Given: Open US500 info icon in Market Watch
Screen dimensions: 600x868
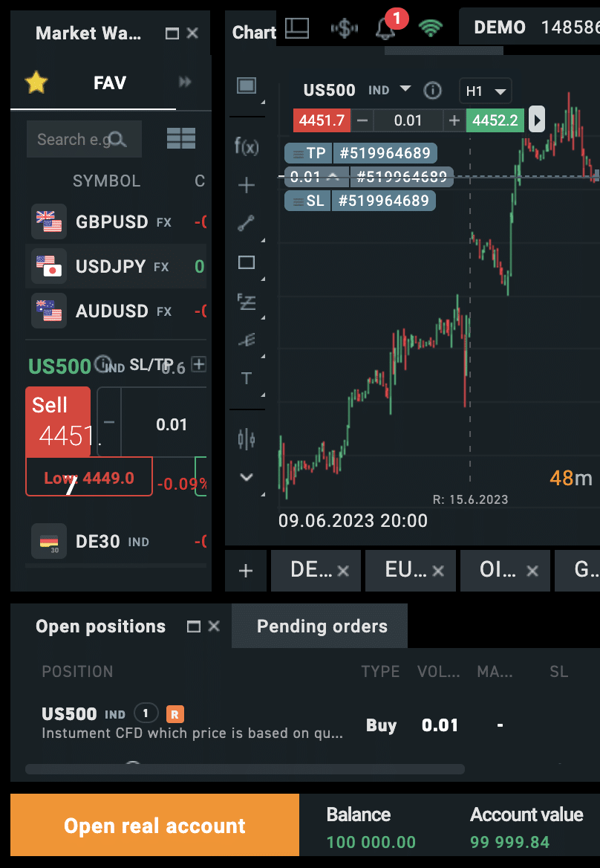Looking at the screenshot, I should (102, 363).
